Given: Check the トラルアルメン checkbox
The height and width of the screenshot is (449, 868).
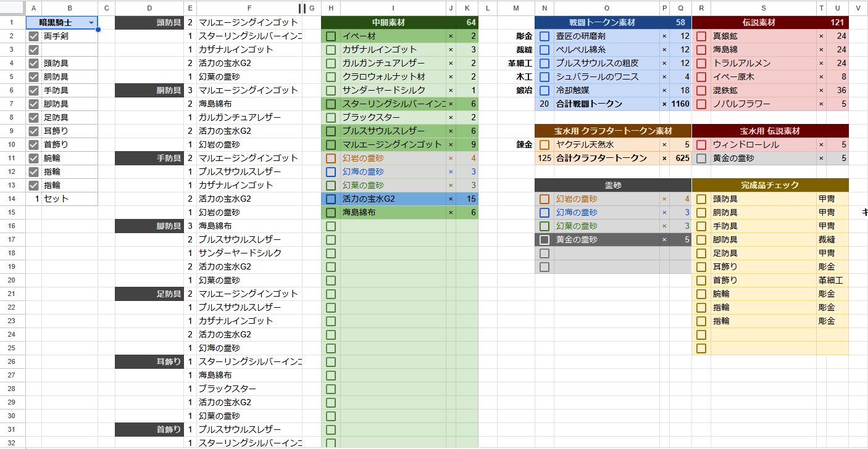Looking at the screenshot, I should pos(701,64).
